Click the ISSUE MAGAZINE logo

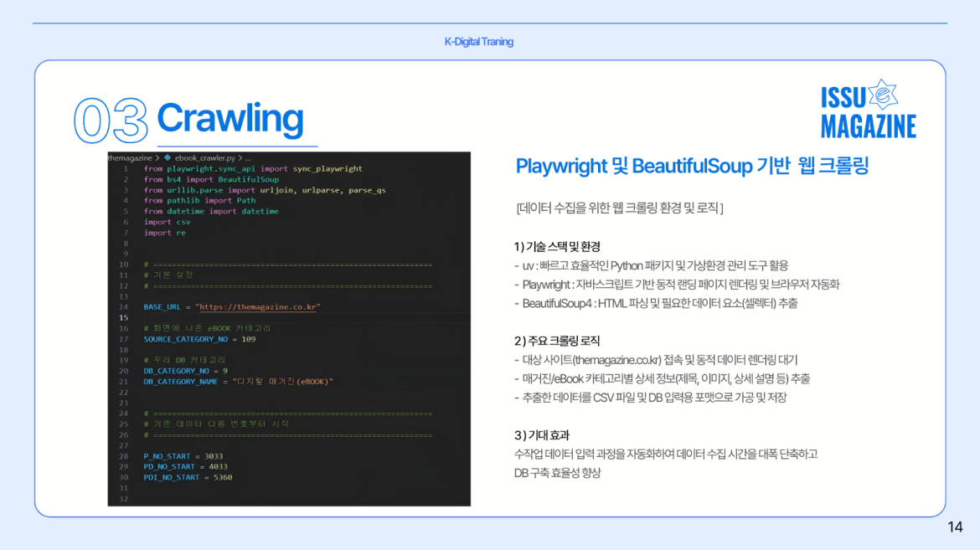point(868,109)
